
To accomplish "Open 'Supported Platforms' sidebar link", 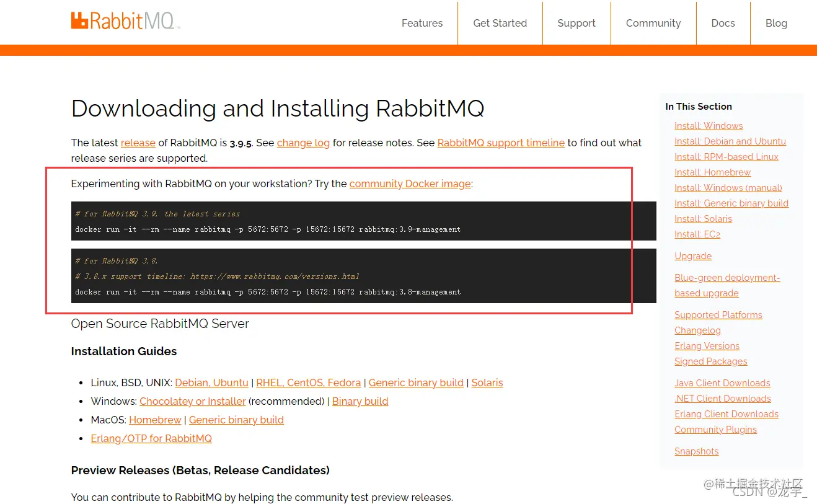I will coord(718,315).
